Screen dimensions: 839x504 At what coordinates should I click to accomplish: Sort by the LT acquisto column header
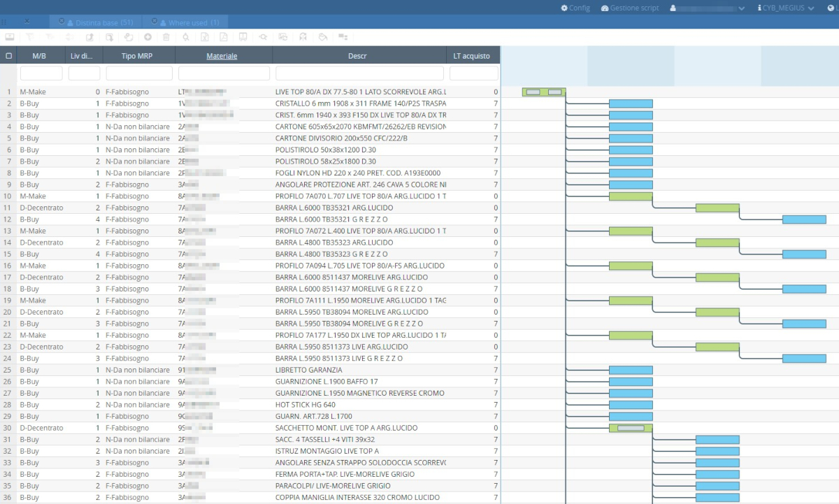[x=472, y=56]
